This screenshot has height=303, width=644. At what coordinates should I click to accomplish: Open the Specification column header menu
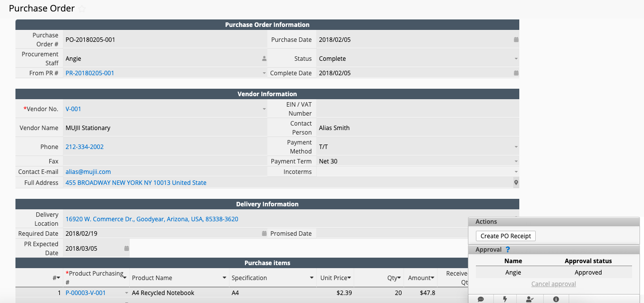(311, 278)
